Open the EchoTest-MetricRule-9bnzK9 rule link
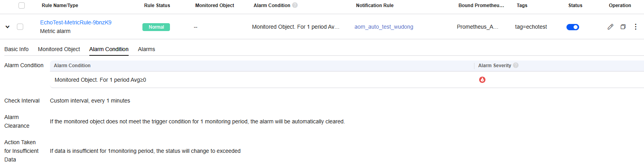Screen dimensions: 644x165 click(x=76, y=22)
